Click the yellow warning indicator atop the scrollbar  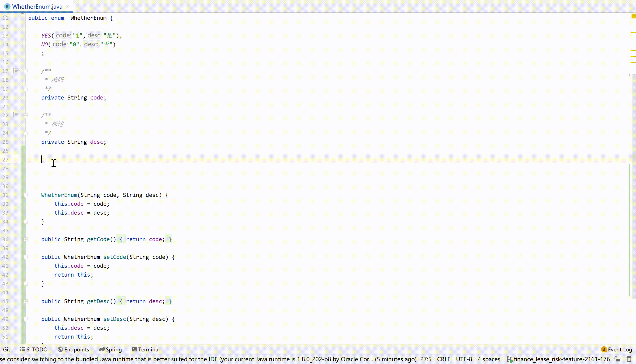pos(633,16)
